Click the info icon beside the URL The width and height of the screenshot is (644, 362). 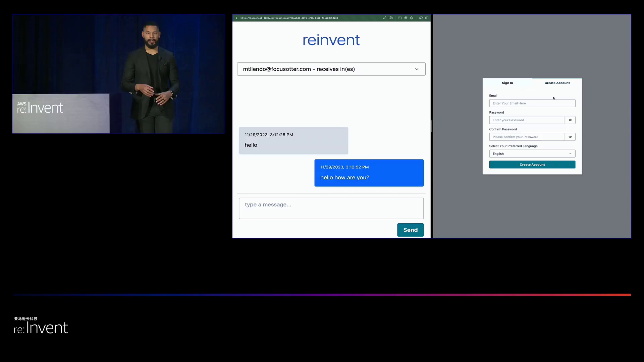[236, 18]
